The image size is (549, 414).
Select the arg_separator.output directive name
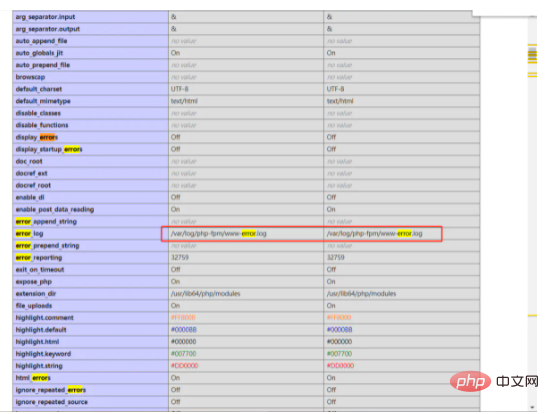[x=48, y=29]
